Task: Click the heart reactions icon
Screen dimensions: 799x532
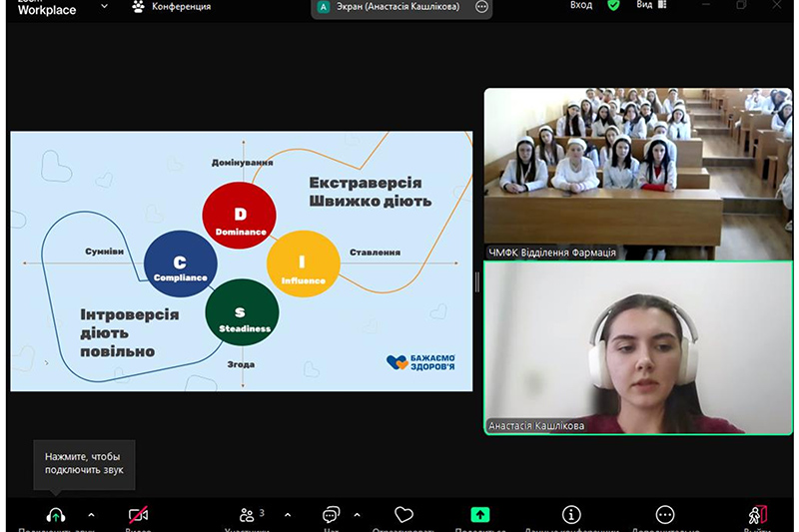Action: click(x=403, y=515)
